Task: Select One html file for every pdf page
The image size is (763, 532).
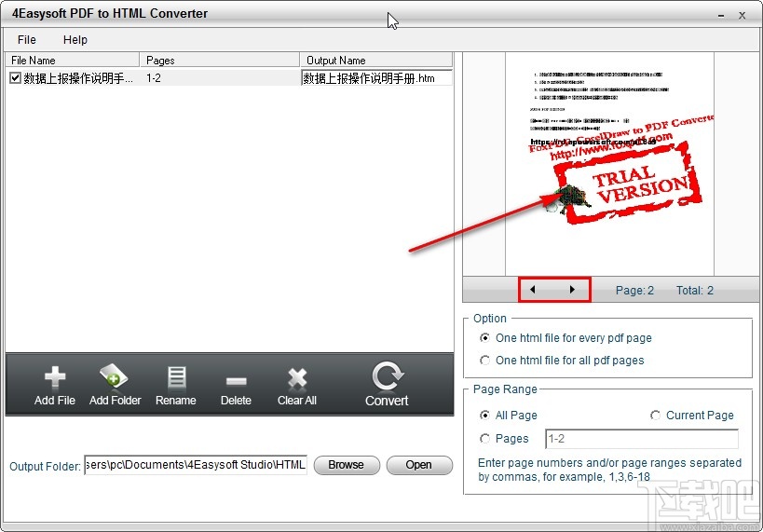Action: [484, 338]
